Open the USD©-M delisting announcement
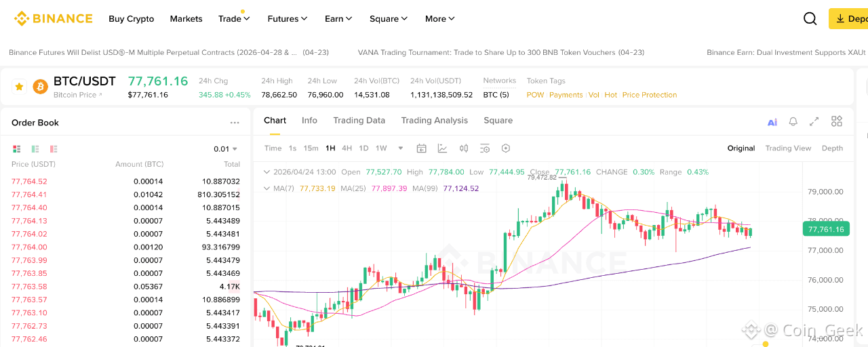Image resolution: width=868 pixels, height=347 pixels. [x=169, y=52]
